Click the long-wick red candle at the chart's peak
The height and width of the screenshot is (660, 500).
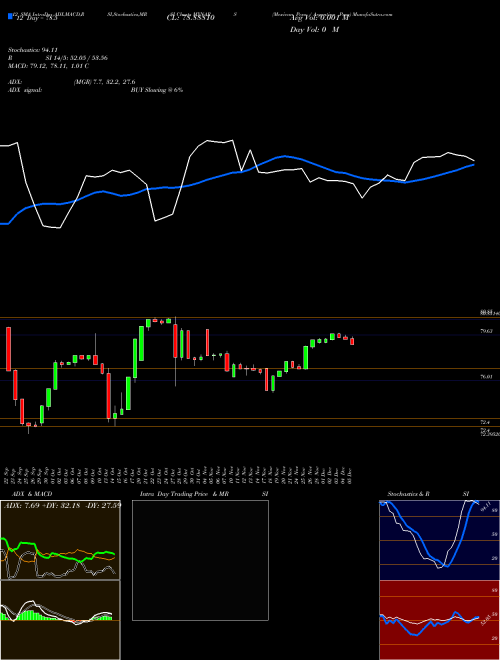pos(175,351)
